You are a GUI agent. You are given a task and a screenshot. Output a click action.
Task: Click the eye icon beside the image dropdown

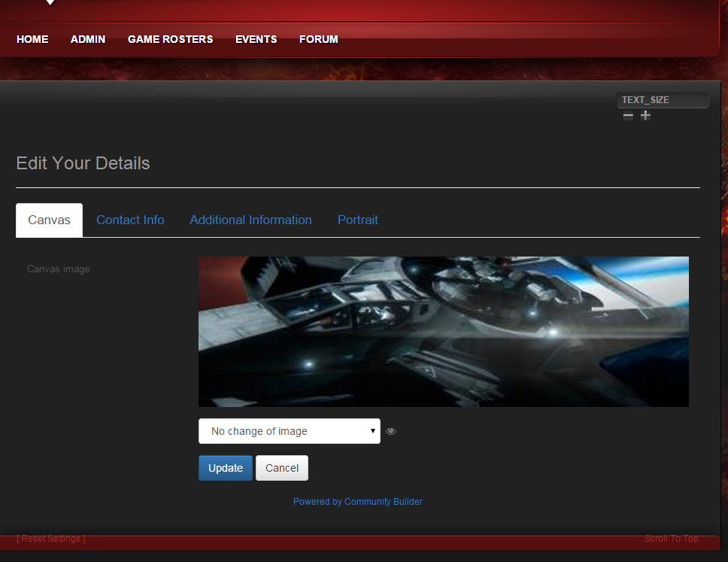(391, 432)
